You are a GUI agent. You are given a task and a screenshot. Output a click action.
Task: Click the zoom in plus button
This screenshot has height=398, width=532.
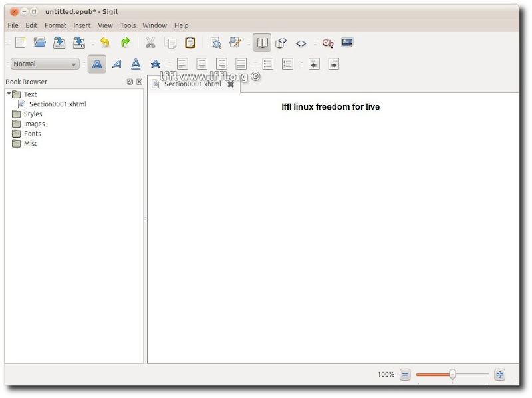pyautogui.click(x=499, y=375)
